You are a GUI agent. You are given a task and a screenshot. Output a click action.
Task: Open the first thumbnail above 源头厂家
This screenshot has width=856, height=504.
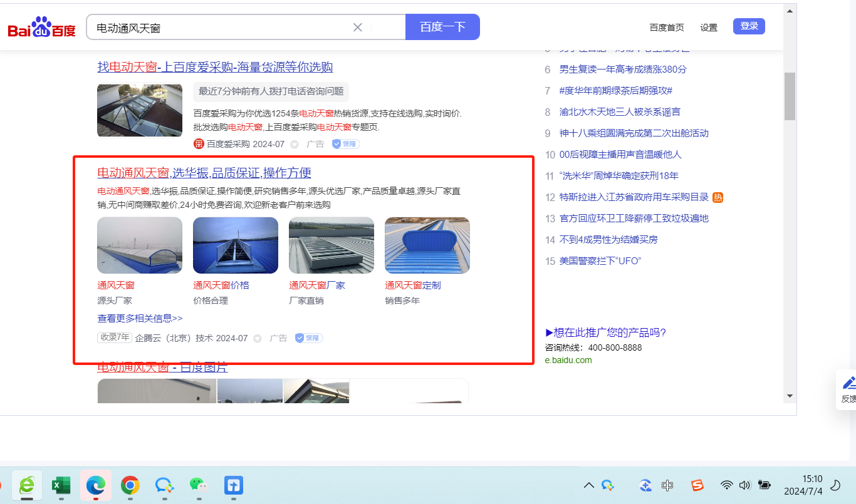click(140, 245)
